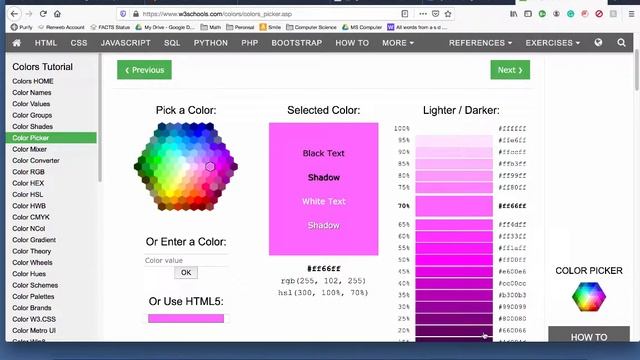Open the JAVASCRIPT menu item

pos(126,43)
